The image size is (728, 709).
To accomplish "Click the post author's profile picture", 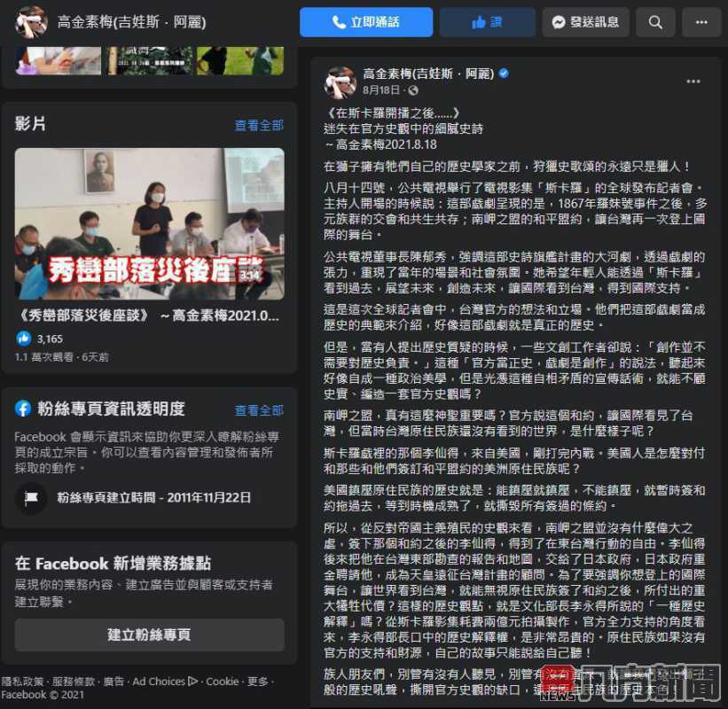I will pos(341,82).
